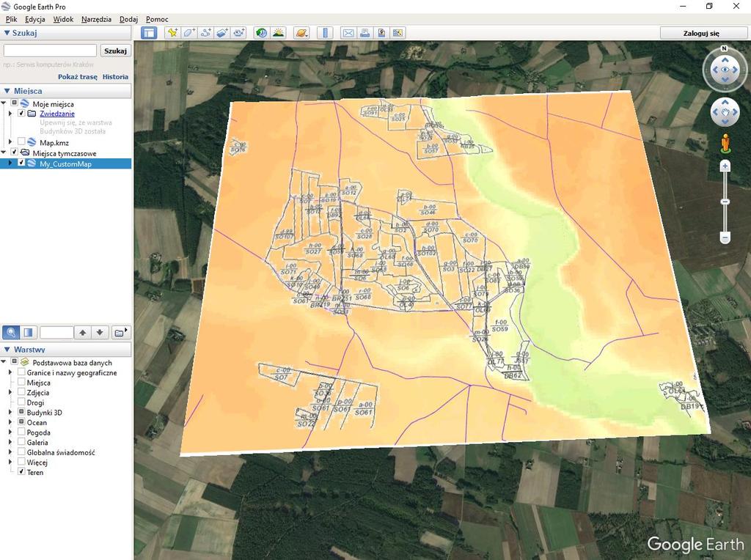
Task: View in Google Maps
Action: 398,33
